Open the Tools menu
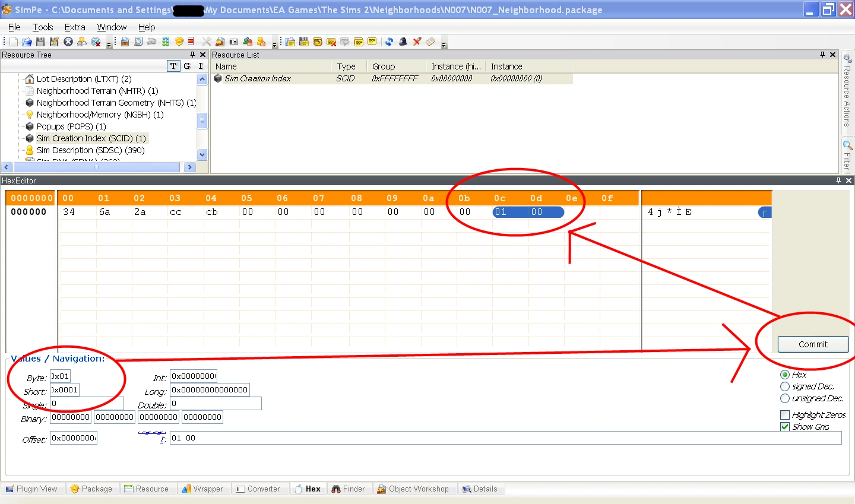Viewport: 855px width, 504px height. click(x=43, y=27)
